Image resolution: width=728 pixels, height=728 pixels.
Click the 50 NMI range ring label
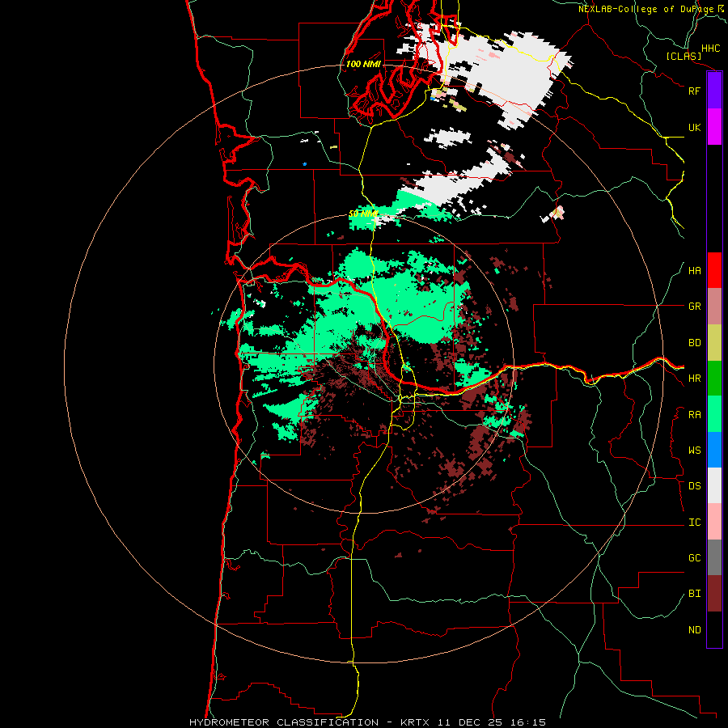click(363, 214)
